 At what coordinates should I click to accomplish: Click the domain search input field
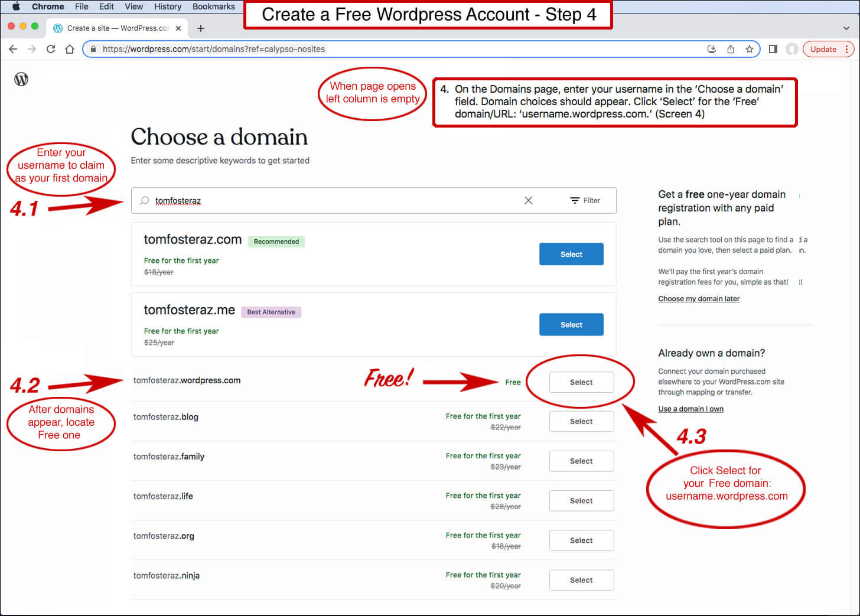click(331, 201)
